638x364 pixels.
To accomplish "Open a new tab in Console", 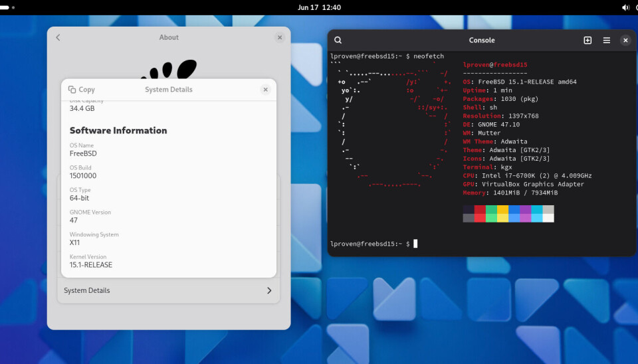I will (x=587, y=41).
